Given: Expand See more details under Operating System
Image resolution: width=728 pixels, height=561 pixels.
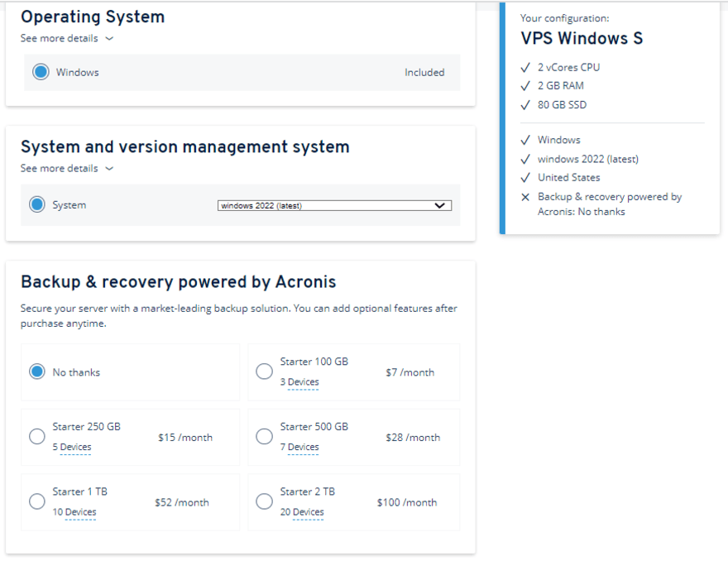Looking at the screenshot, I should (x=67, y=39).
